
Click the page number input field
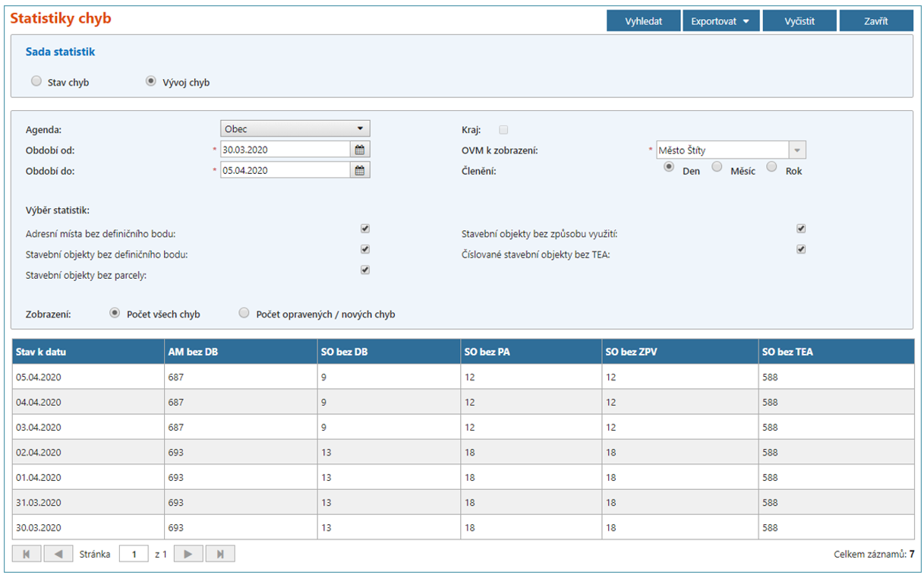tap(134, 554)
